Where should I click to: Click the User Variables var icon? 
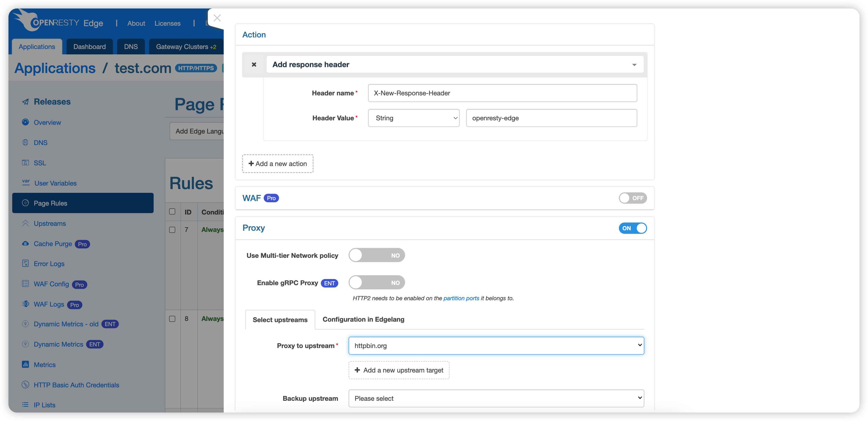26,182
